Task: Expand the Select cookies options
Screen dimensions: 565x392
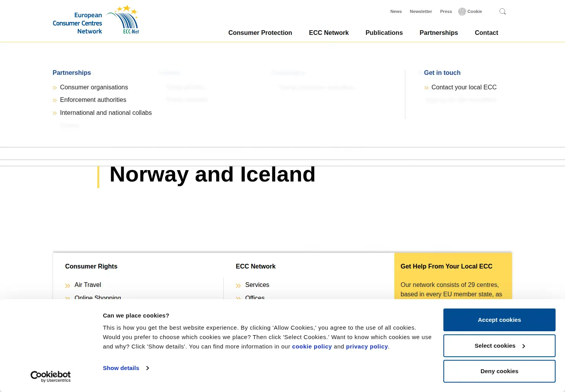Action: pyautogui.click(x=499, y=346)
